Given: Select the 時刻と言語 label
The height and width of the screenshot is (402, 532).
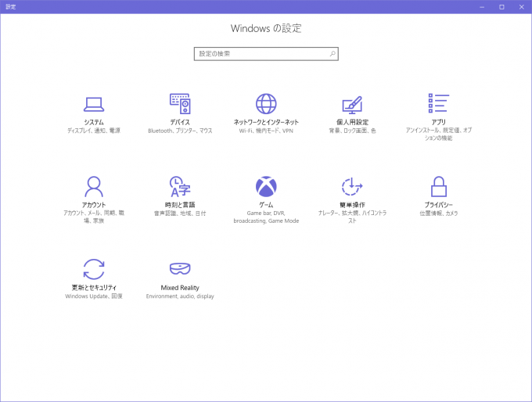Looking at the screenshot, I should pyautogui.click(x=180, y=205).
